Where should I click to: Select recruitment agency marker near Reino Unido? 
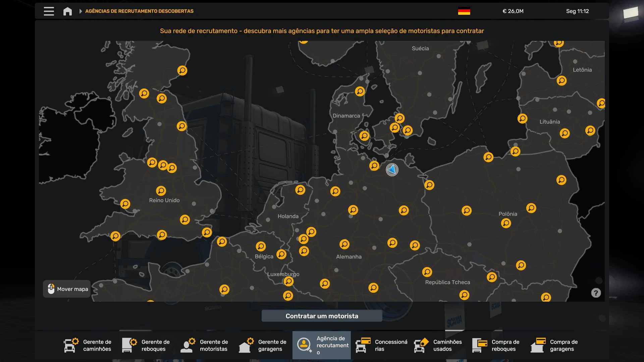pos(161,191)
